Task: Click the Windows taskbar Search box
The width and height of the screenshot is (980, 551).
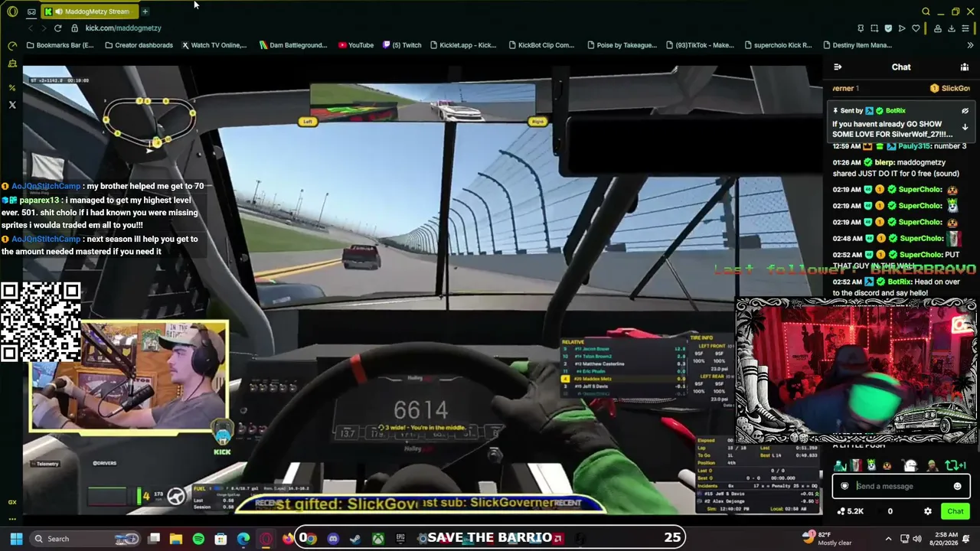Action: pyautogui.click(x=87, y=539)
